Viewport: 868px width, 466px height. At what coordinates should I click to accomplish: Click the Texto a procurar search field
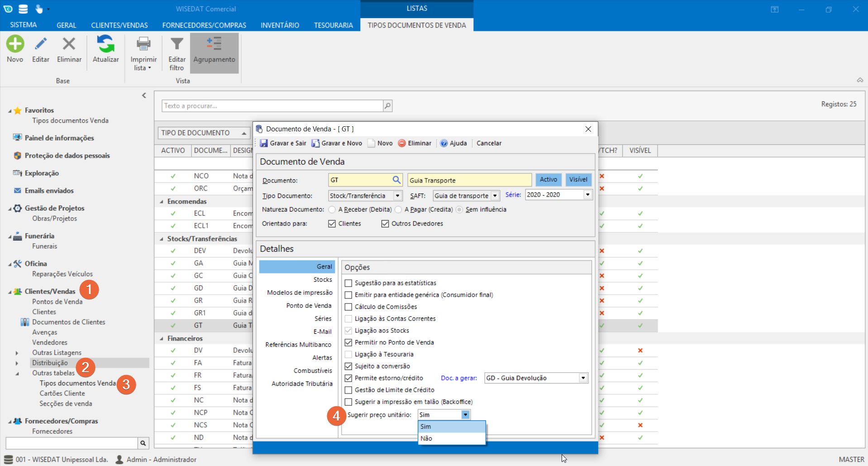click(272, 106)
